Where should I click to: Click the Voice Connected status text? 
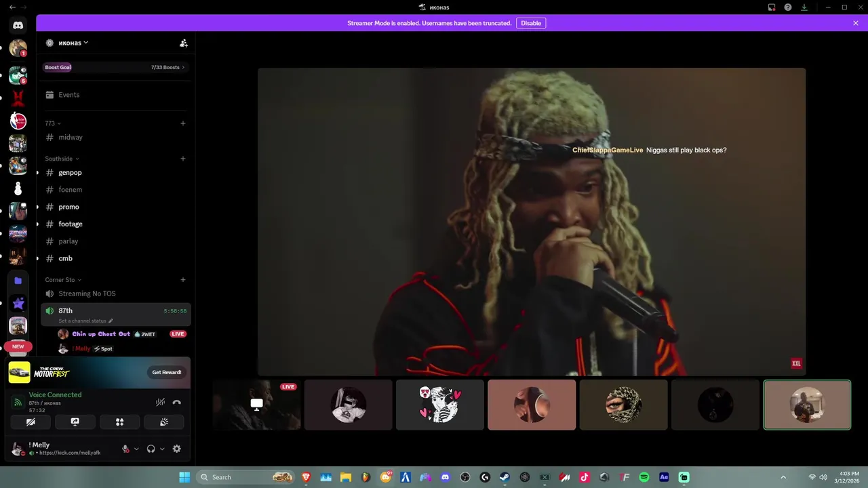point(55,394)
